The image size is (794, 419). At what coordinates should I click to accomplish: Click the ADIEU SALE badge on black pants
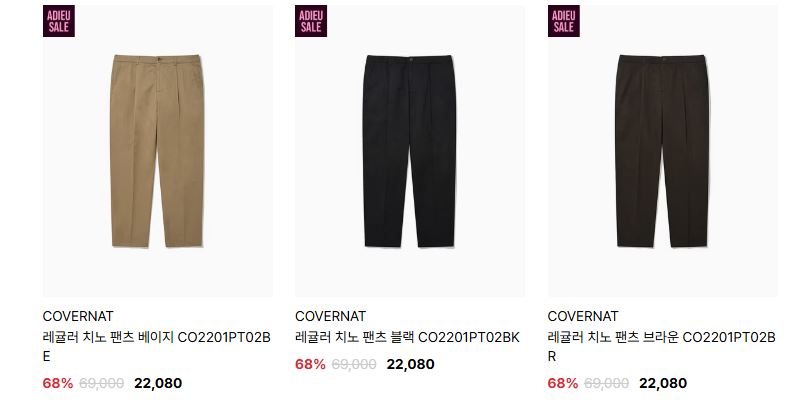click(311, 21)
